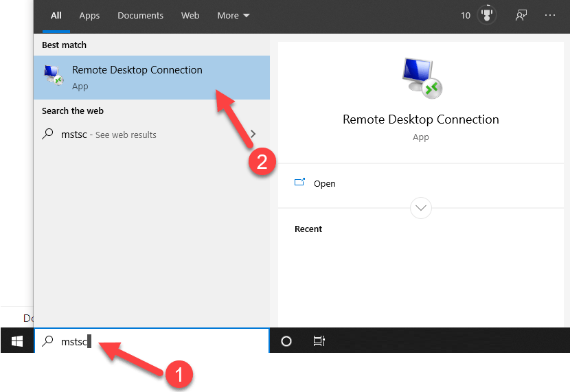Select the All search tab
570x392 pixels.
pos(56,15)
